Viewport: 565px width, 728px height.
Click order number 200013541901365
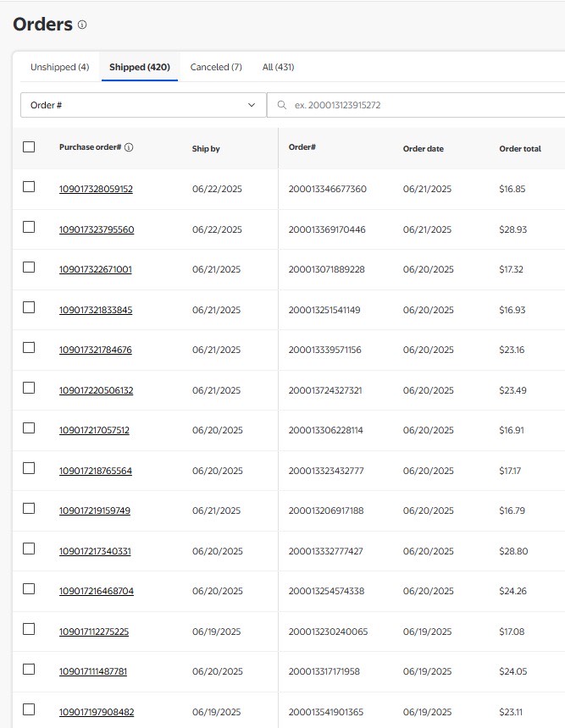326,712
